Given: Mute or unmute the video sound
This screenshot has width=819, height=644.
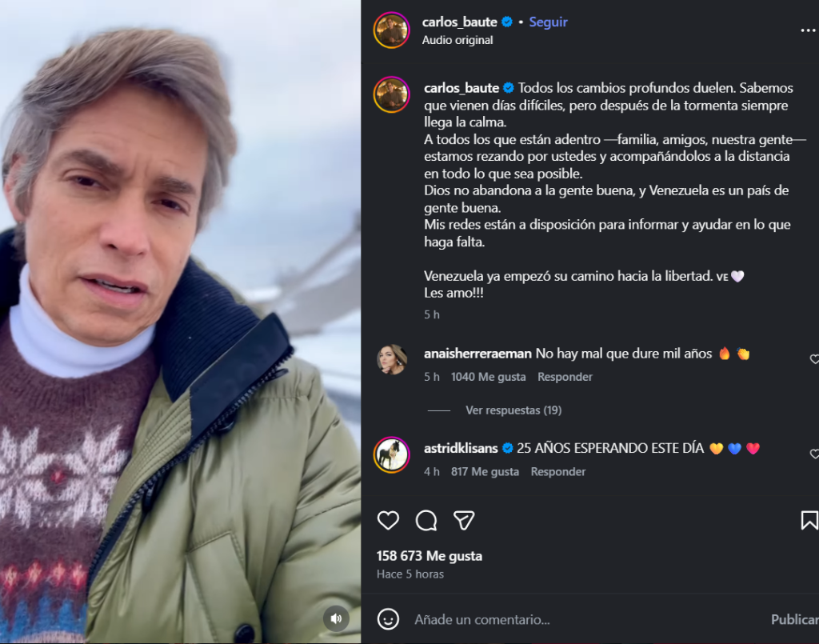Looking at the screenshot, I should pos(336,618).
